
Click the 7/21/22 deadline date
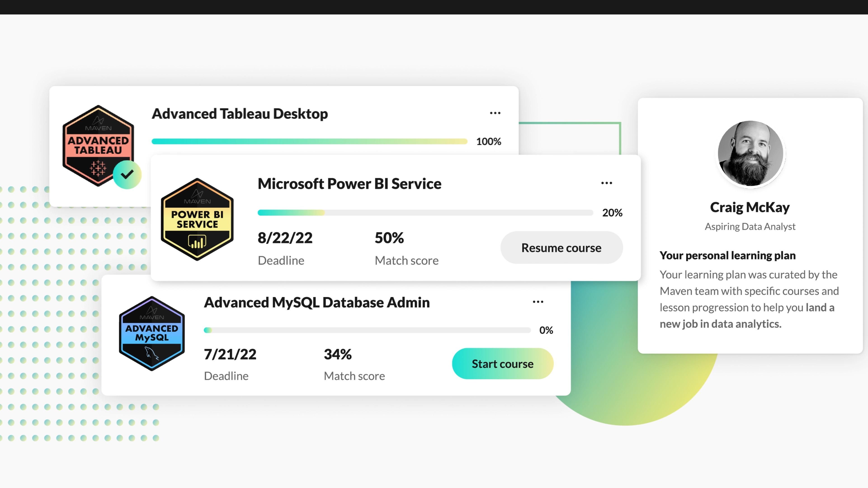(x=230, y=354)
